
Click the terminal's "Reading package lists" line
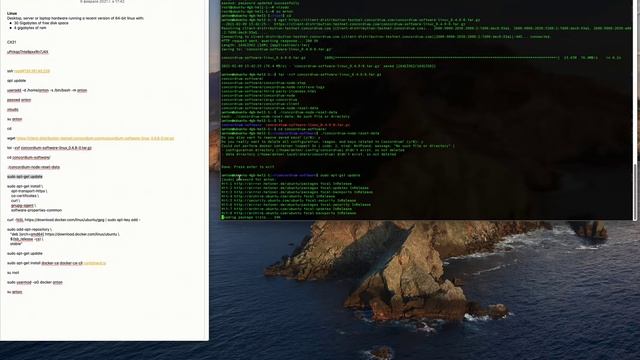coord(251,217)
